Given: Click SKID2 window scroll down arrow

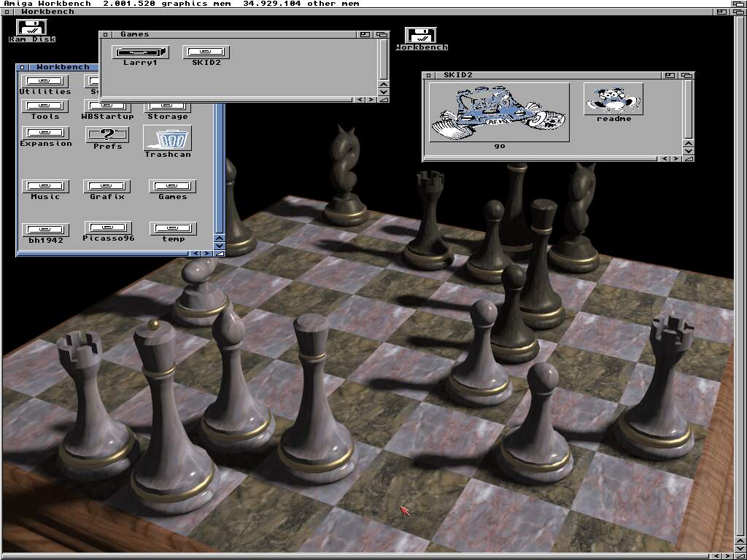Looking at the screenshot, I should [689, 151].
